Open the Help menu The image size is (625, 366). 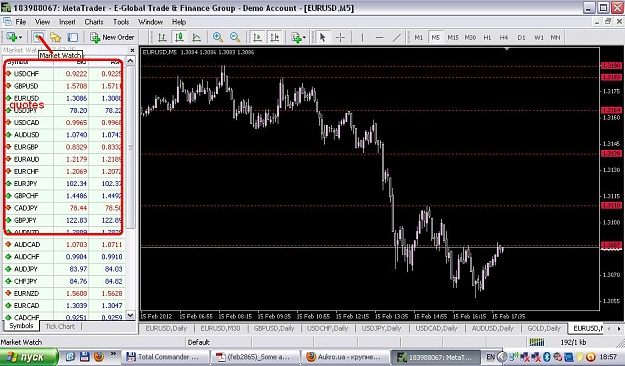coord(179,22)
